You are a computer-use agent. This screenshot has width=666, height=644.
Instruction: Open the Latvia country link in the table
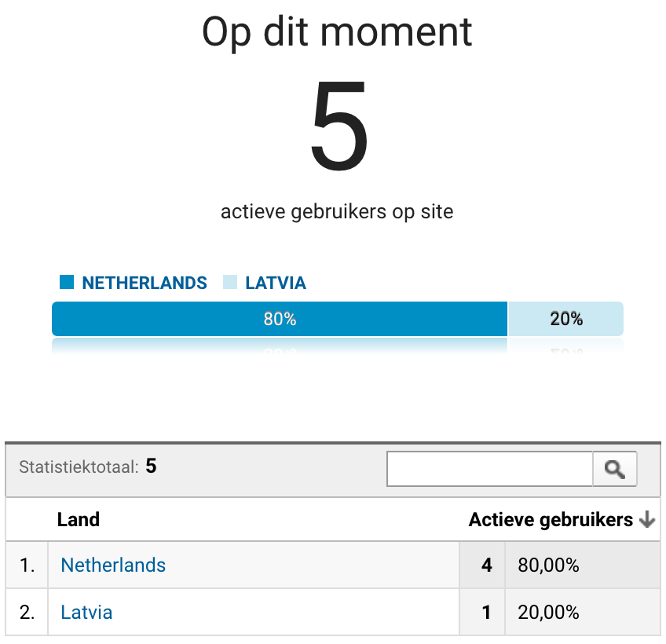coord(86,612)
